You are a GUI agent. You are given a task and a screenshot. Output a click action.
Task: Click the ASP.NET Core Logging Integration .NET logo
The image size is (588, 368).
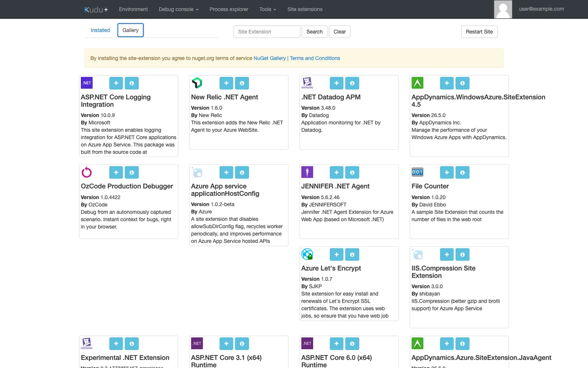click(x=87, y=83)
